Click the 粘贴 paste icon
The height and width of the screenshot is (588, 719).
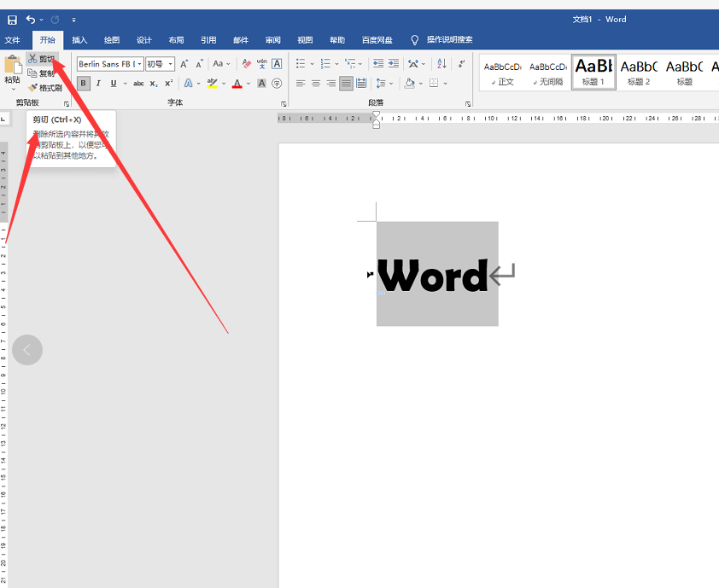tap(13, 65)
